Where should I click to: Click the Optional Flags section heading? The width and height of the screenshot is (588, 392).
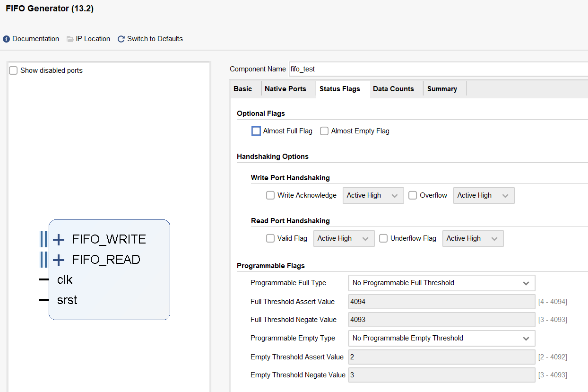tap(261, 113)
